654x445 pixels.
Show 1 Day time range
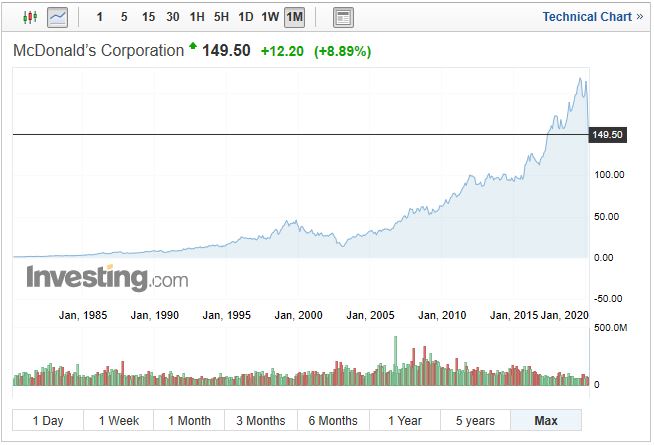click(48, 420)
